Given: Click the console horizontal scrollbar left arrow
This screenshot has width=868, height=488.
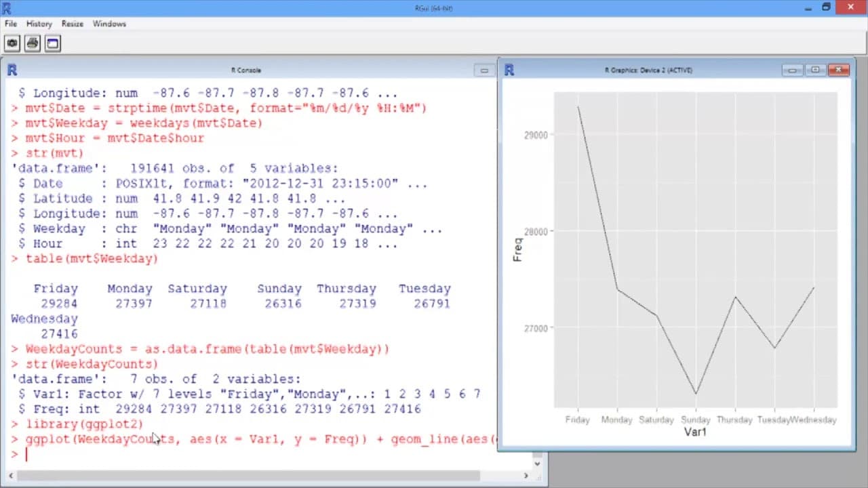Looking at the screenshot, I should point(12,476).
